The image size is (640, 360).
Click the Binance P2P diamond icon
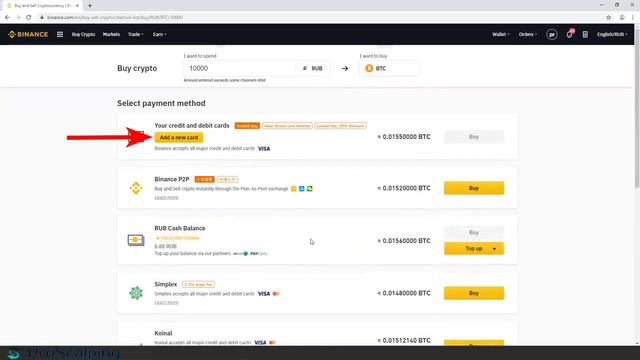pos(136,188)
